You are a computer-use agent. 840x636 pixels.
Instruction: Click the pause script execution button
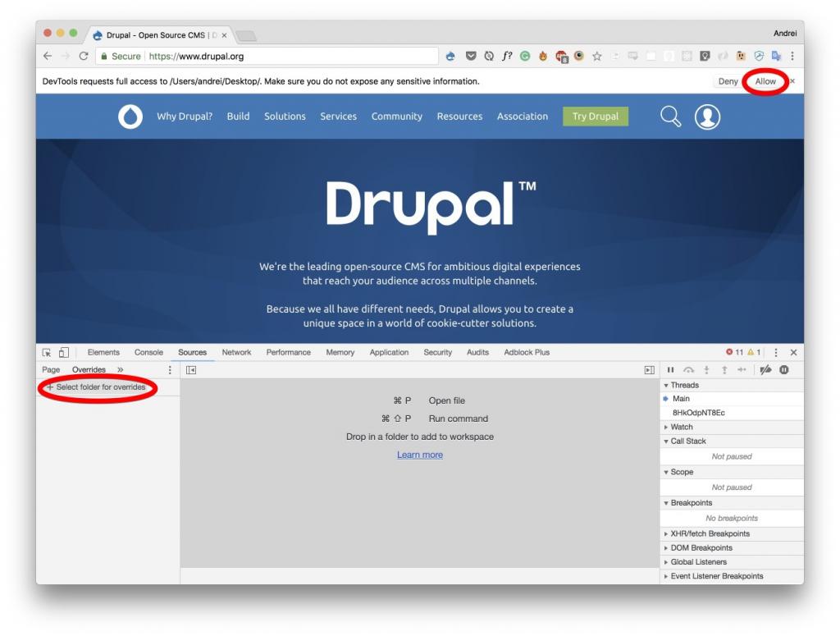pos(670,370)
